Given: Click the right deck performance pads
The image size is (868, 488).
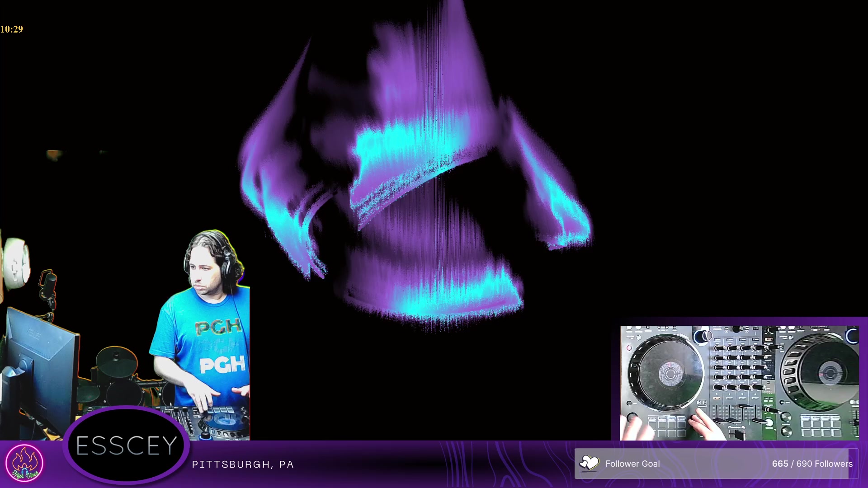Looking at the screenshot, I should pyautogui.click(x=821, y=426).
